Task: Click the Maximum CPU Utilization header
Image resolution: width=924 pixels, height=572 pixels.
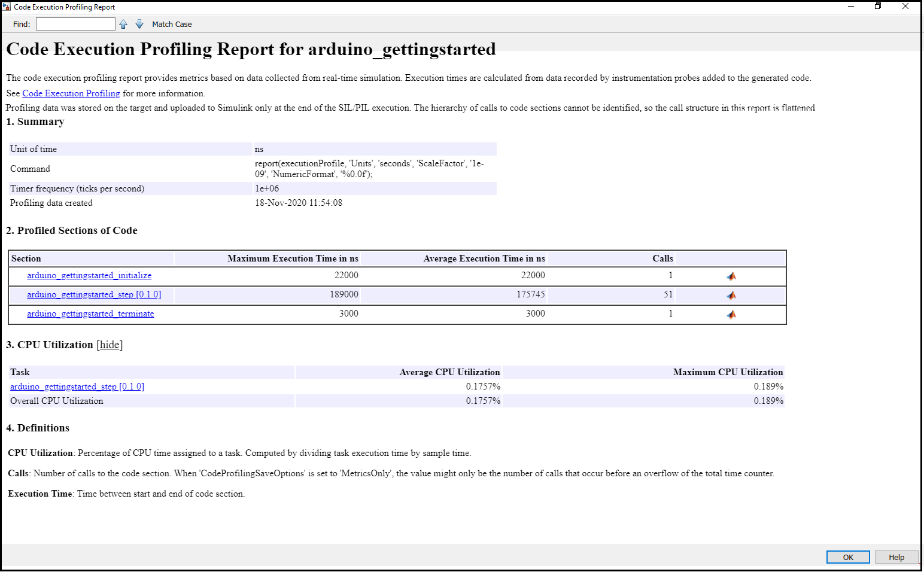Action: pos(728,372)
